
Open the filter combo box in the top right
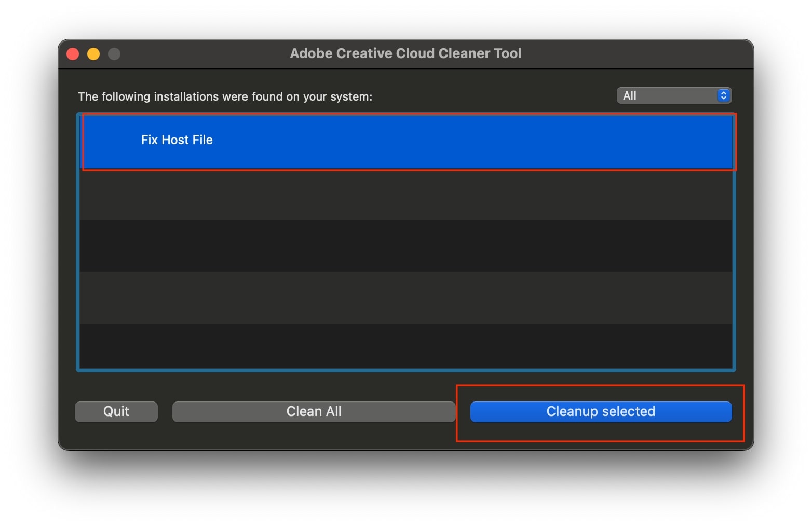(673, 95)
